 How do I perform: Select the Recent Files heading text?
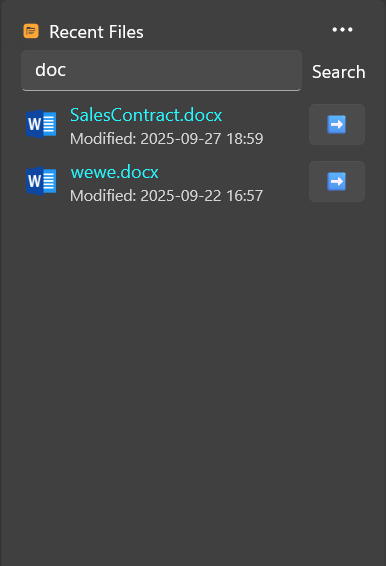click(96, 32)
